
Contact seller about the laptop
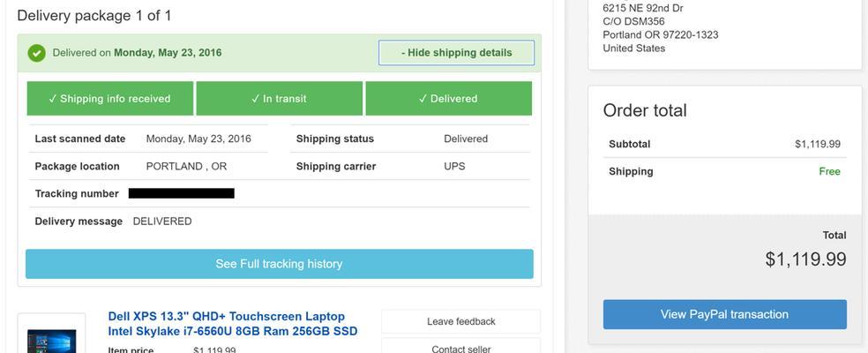461,348
